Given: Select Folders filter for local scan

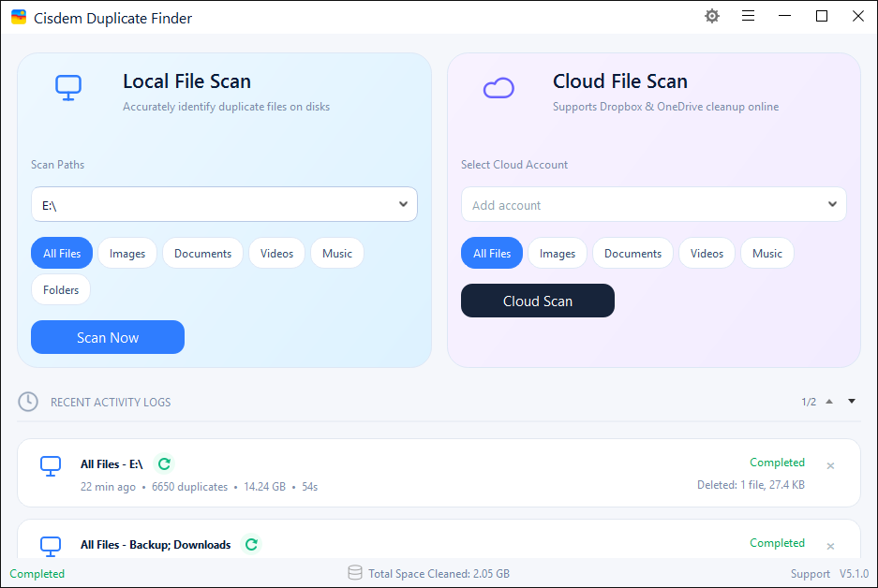Looking at the screenshot, I should [61, 289].
